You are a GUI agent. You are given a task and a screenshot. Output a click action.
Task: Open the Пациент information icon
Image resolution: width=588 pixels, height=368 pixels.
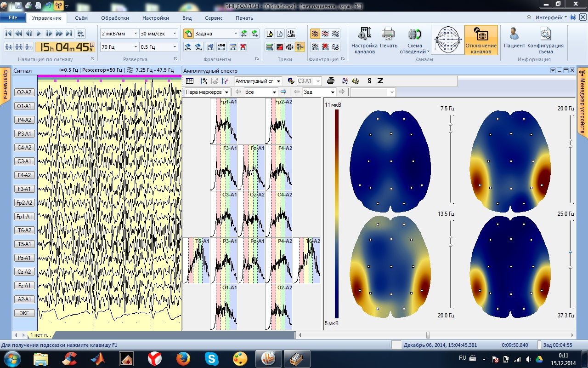pyautogui.click(x=514, y=38)
